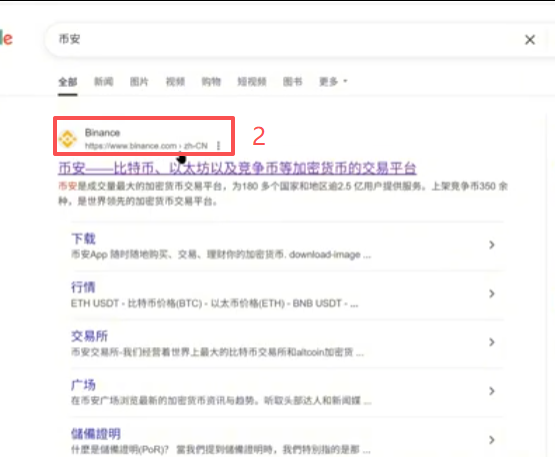
Task: Switch to the 新闻 tab
Action: pyautogui.click(x=104, y=82)
